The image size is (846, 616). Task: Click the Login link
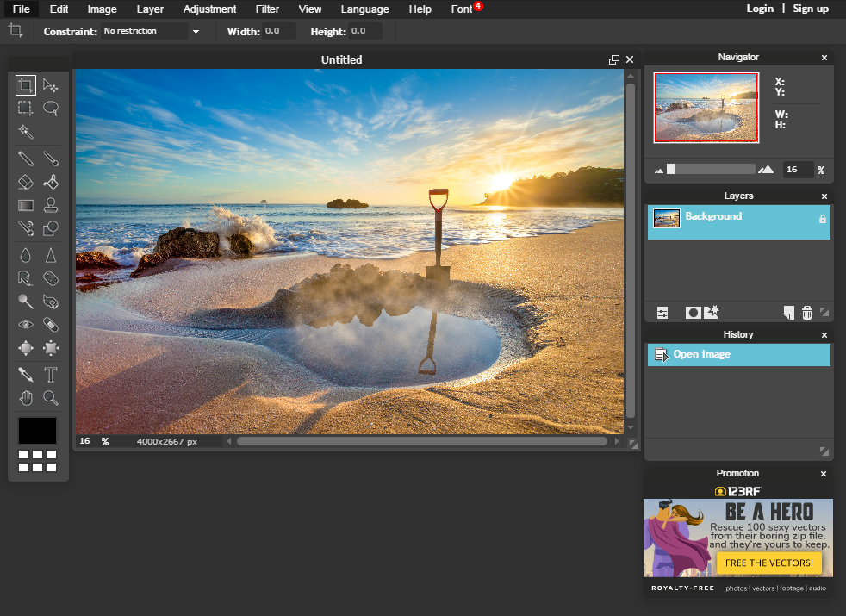tap(760, 9)
